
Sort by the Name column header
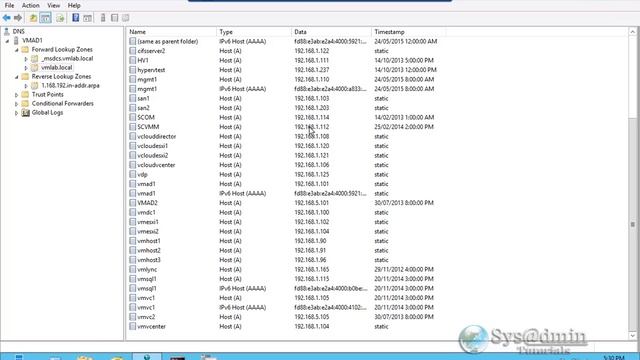(x=171, y=32)
